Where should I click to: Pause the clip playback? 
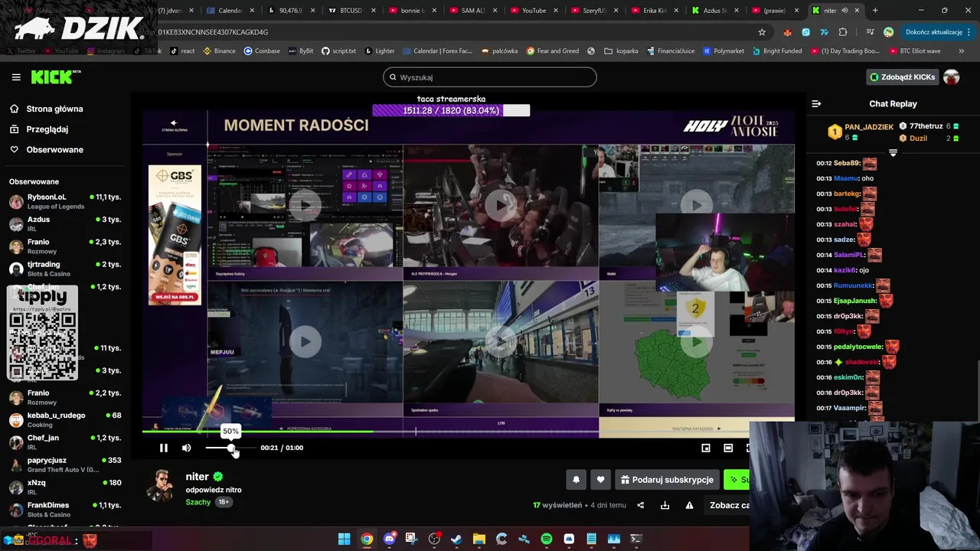point(163,448)
